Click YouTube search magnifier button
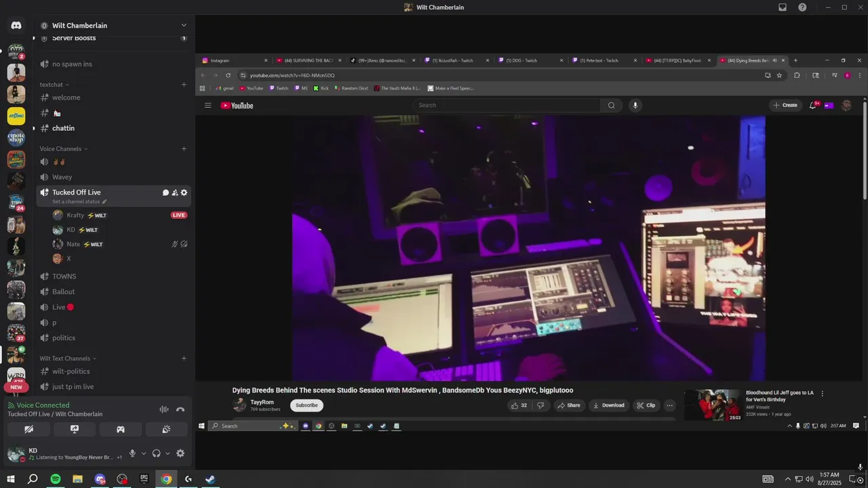The width and height of the screenshot is (868, 488). click(611, 106)
